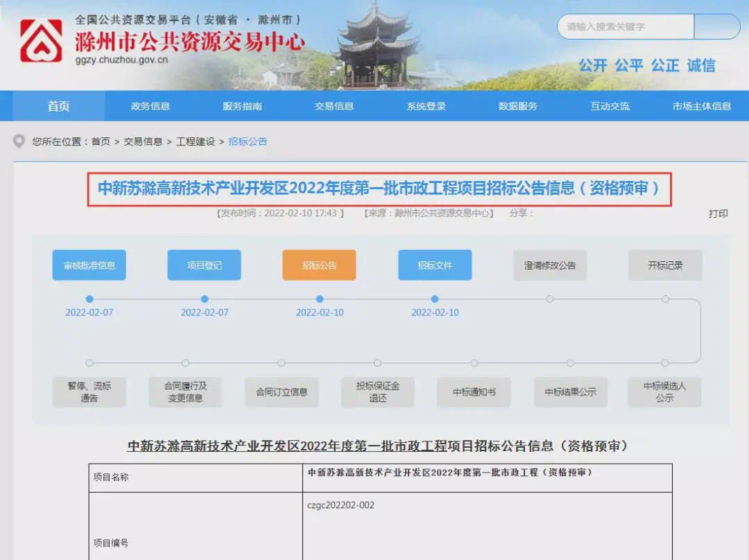Go to 政务信息 in the navigation bar
Viewport: 749px width, 560px height.
pyautogui.click(x=150, y=106)
